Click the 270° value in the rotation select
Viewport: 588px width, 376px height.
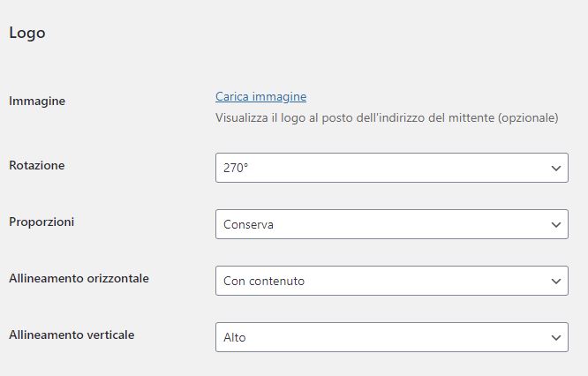point(236,168)
